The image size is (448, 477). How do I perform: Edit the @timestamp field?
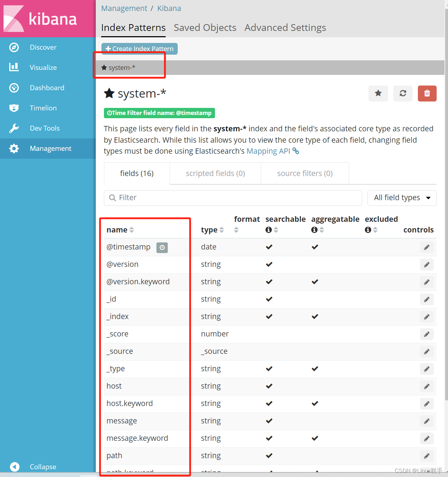[x=427, y=247]
